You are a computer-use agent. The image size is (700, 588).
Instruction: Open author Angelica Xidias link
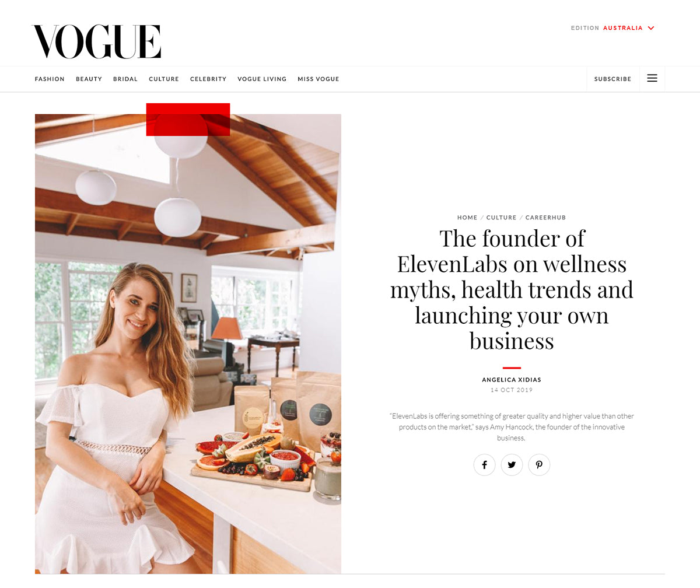tap(512, 380)
